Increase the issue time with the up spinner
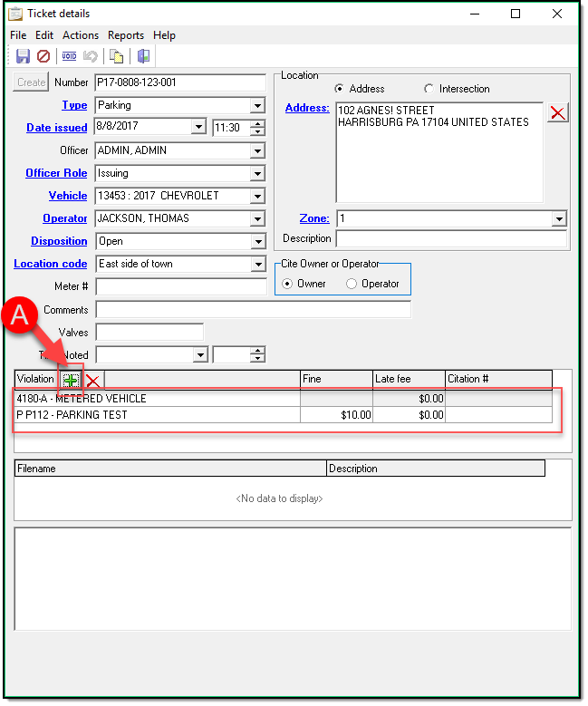This screenshot has height=706, width=588. coord(257,124)
